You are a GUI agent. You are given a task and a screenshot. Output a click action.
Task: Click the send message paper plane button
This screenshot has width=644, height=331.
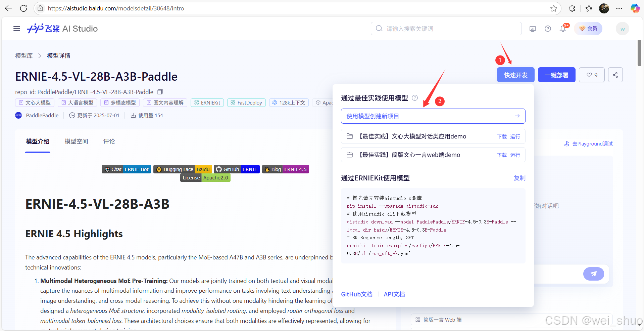coord(594,274)
